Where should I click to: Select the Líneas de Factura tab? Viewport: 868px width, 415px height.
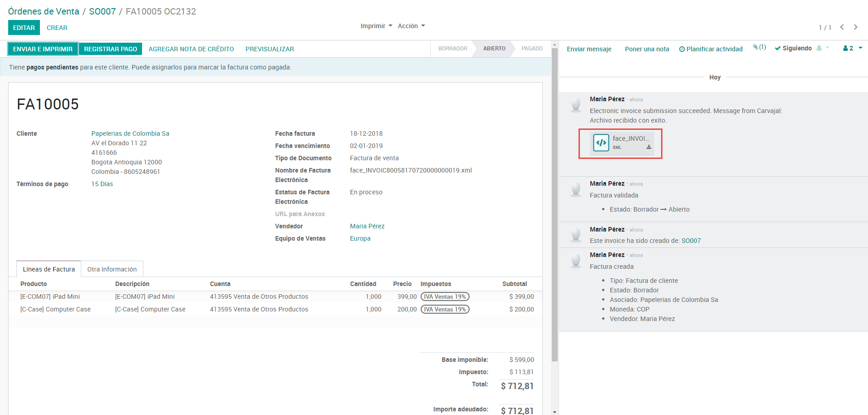click(49, 269)
